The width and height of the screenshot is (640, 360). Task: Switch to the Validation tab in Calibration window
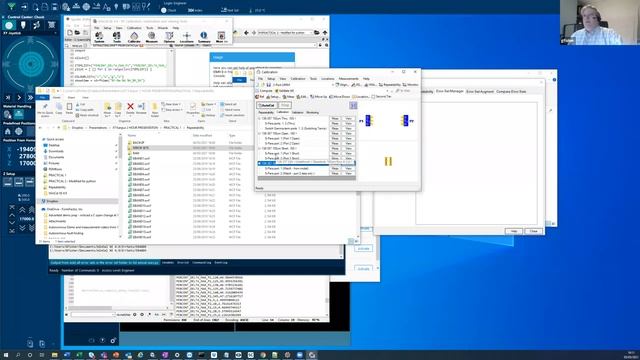click(298, 112)
